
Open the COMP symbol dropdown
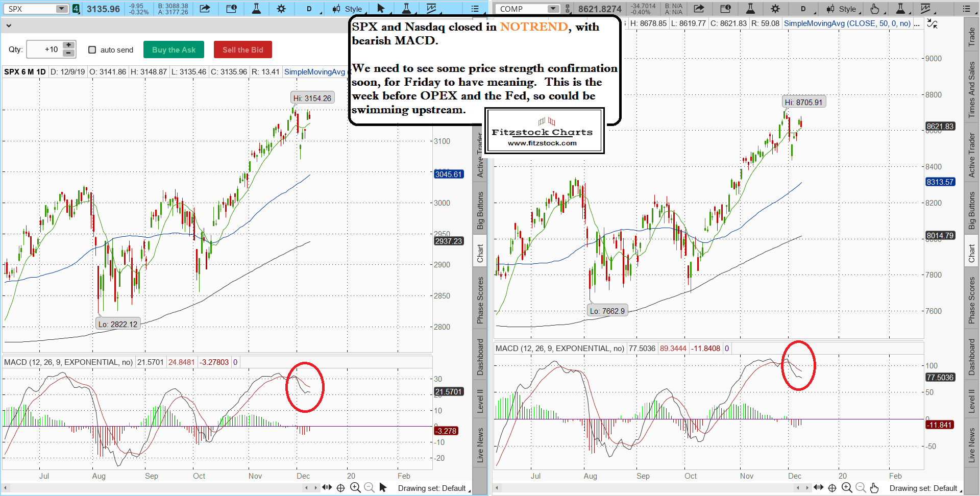tap(553, 9)
